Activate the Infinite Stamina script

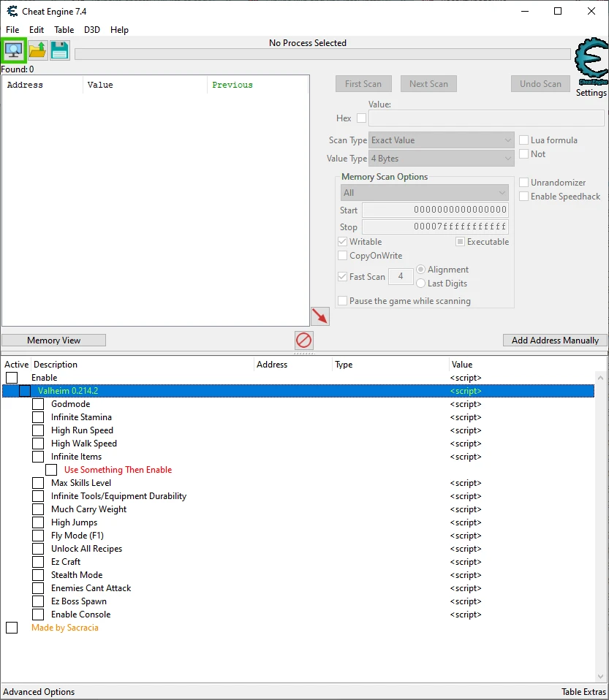click(x=38, y=417)
